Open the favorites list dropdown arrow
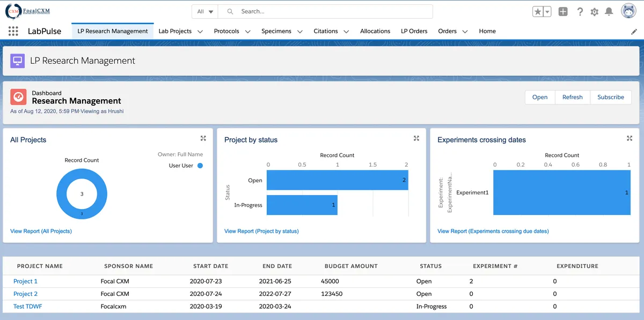This screenshot has height=320, width=644. (x=547, y=11)
